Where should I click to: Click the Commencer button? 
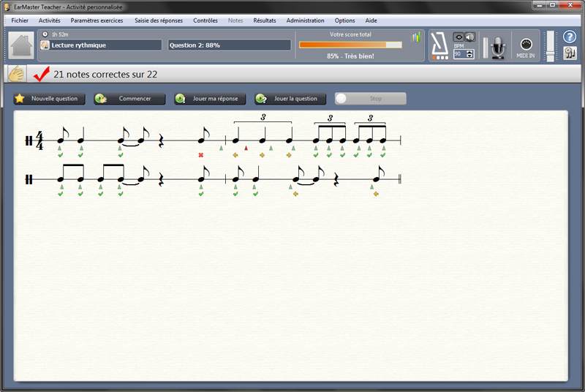(129, 99)
